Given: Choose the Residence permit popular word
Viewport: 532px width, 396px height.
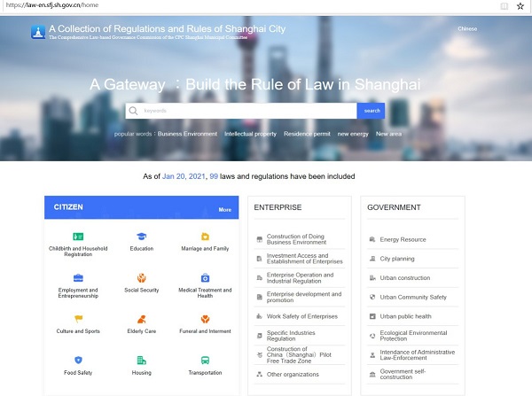Looking at the screenshot, I should click(307, 134).
